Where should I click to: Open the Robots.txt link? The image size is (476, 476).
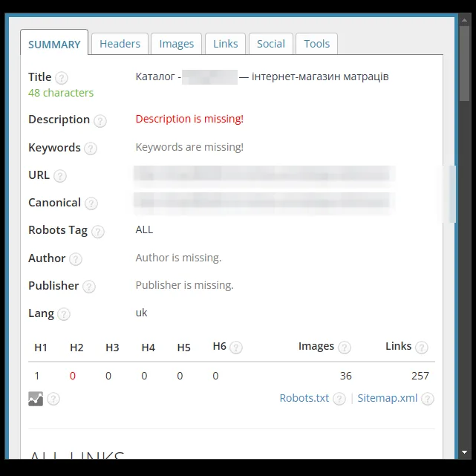(x=304, y=398)
